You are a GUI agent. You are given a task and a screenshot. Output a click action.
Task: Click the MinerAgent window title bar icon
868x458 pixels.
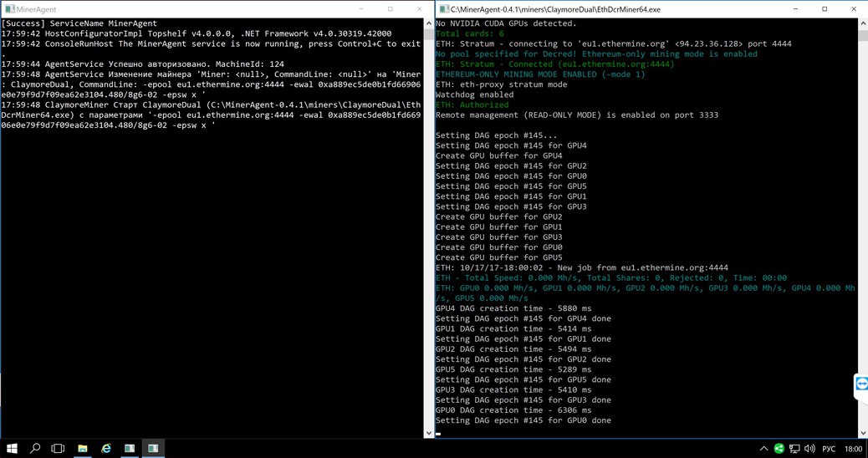pyautogui.click(x=9, y=9)
